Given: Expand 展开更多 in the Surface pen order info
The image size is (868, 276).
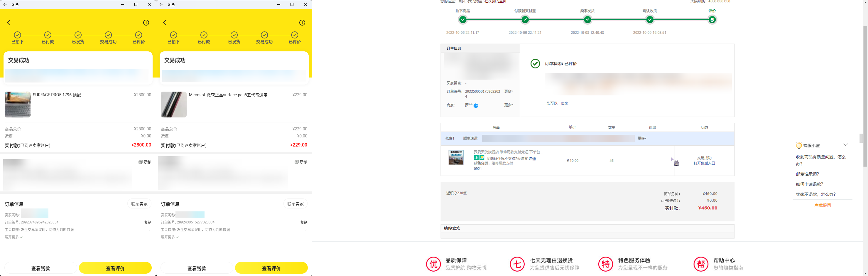Looking at the screenshot, I should [x=170, y=237].
